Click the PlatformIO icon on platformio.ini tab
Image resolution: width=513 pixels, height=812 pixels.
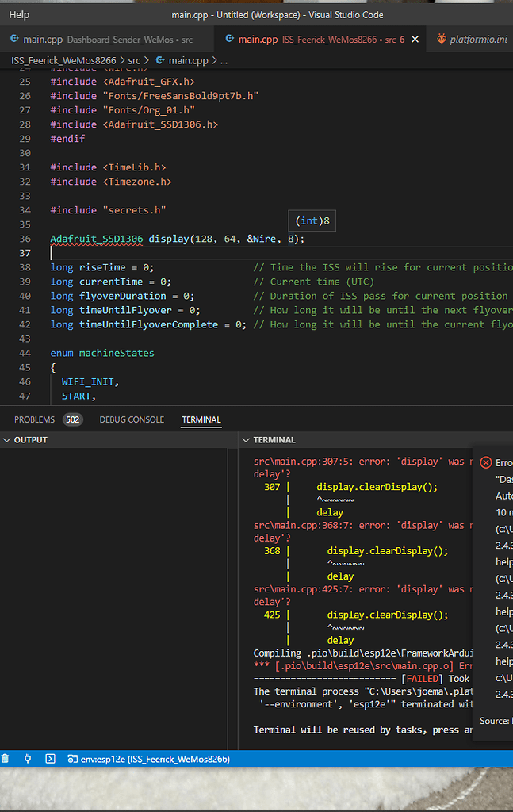(441, 39)
